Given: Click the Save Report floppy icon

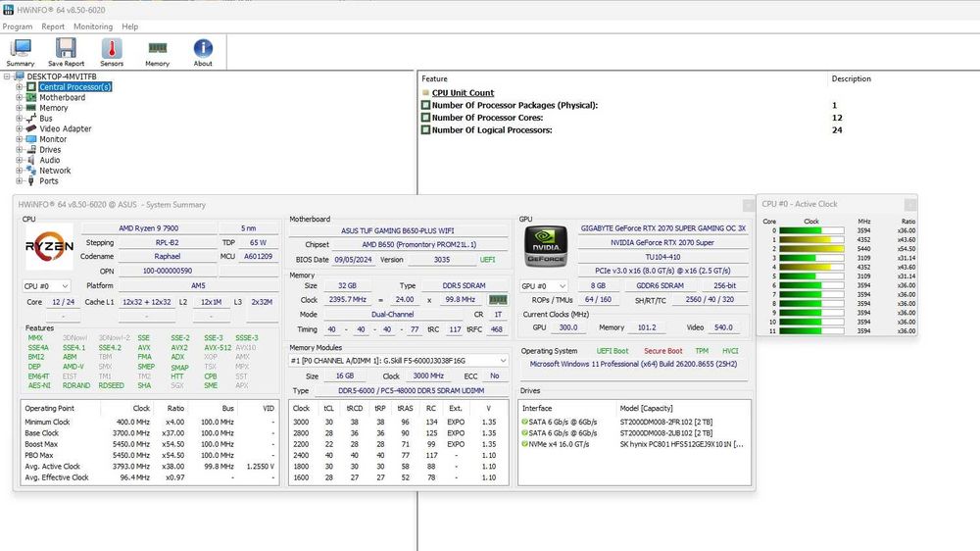Looking at the screenshot, I should click(x=66, y=48).
